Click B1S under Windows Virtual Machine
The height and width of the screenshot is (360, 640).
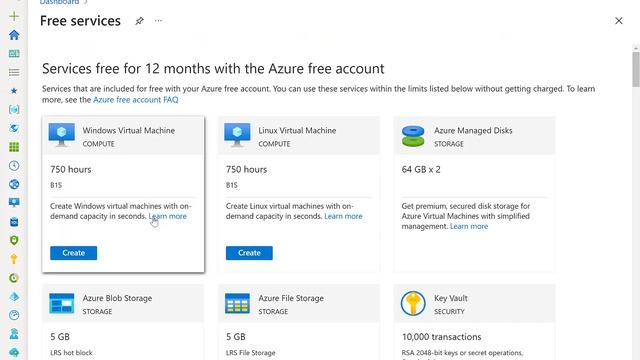pyautogui.click(x=56, y=185)
